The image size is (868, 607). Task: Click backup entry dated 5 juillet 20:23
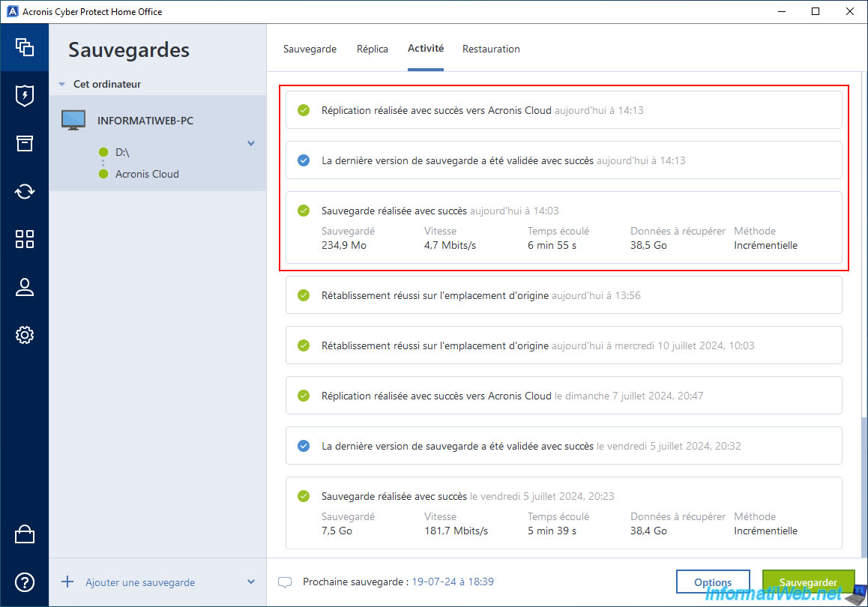(564, 513)
